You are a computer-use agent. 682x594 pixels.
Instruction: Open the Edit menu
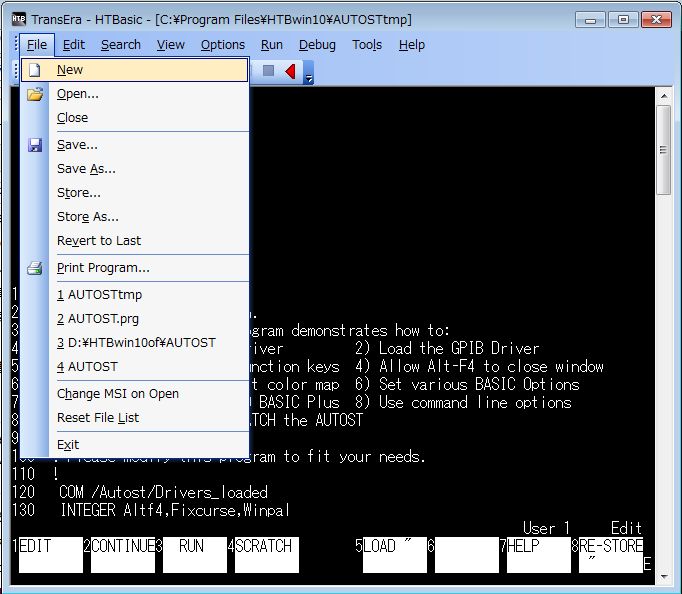pos(74,45)
